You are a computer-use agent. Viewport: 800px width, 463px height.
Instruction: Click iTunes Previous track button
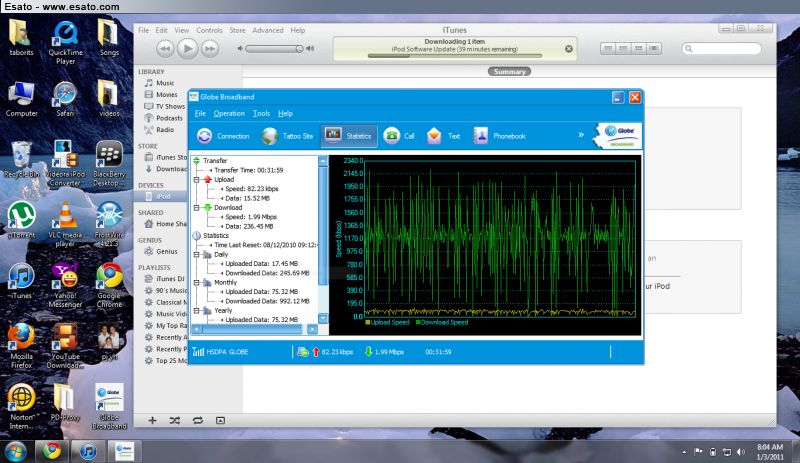(x=165, y=48)
